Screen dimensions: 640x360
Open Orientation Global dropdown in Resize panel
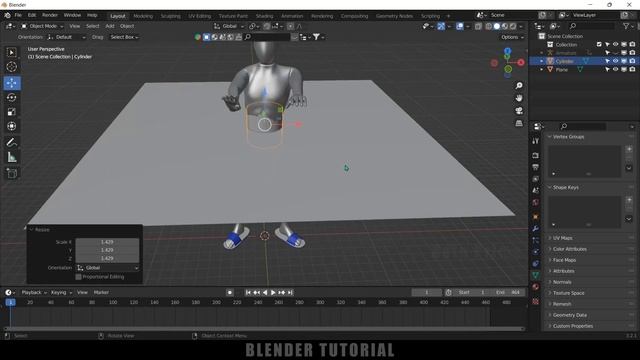pyautogui.click(x=107, y=268)
